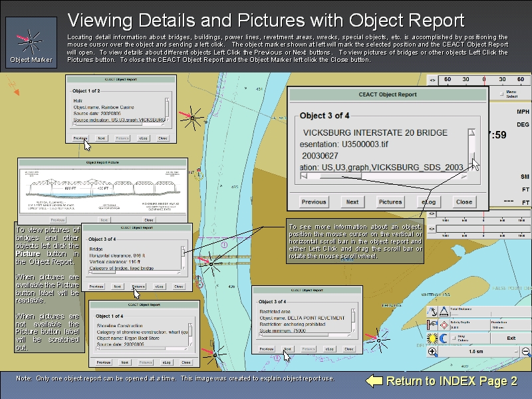Switch to sun daytime colors
Viewport: 532px width, 399px height.
pyautogui.click(x=432, y=338)
